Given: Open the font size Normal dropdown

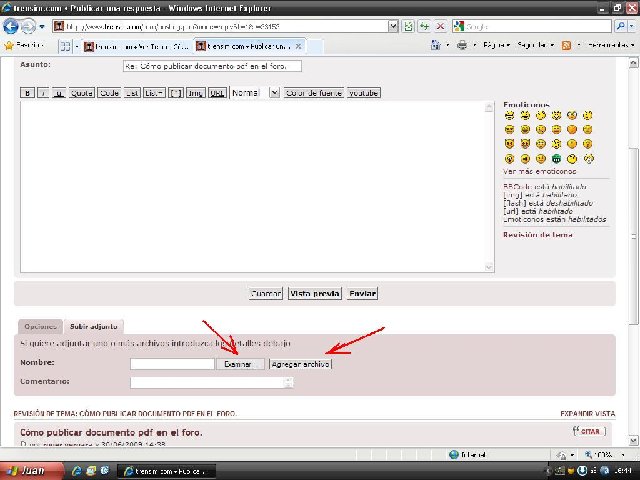Looking at the screenshot, I should 254,93.
